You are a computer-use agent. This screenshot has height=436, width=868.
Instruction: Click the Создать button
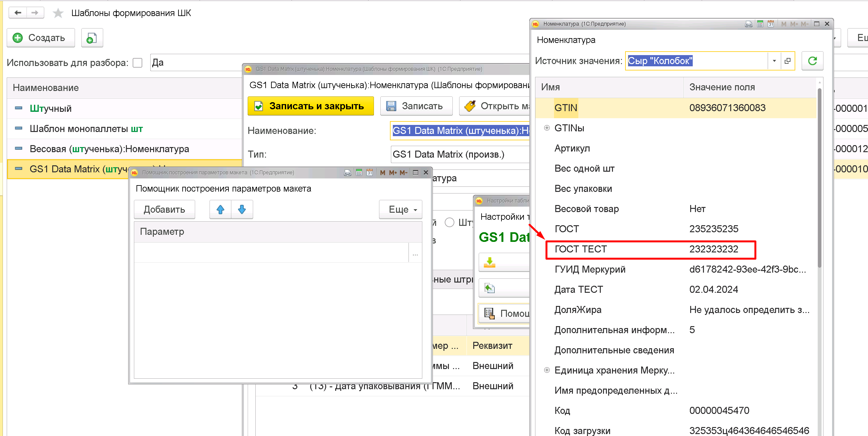pyautogui.click(x=41, y=38)
